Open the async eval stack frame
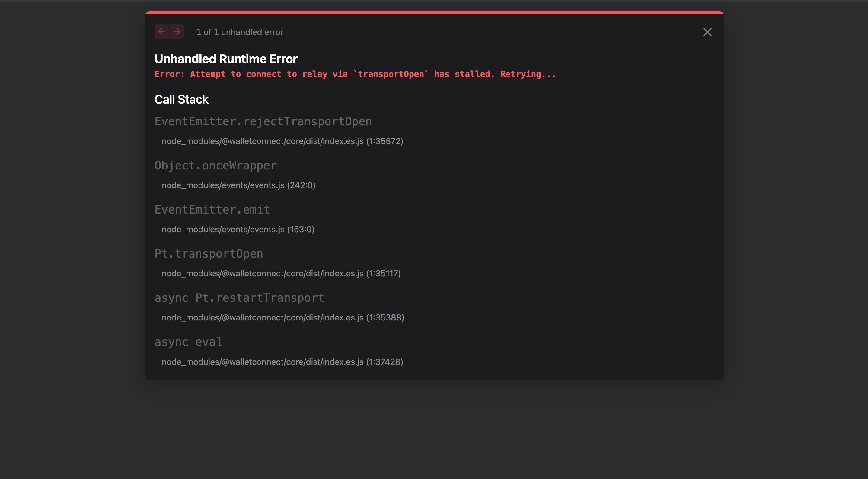 coord(188,342)
